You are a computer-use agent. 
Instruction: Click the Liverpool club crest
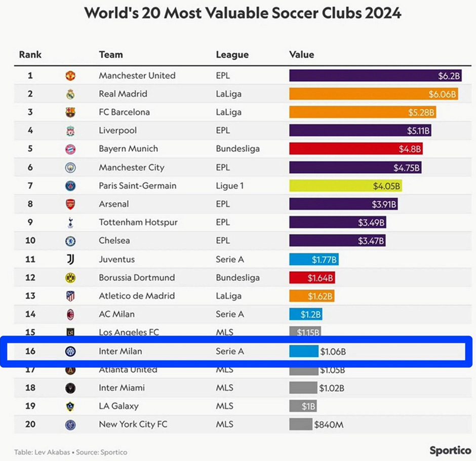pos(70,131)
